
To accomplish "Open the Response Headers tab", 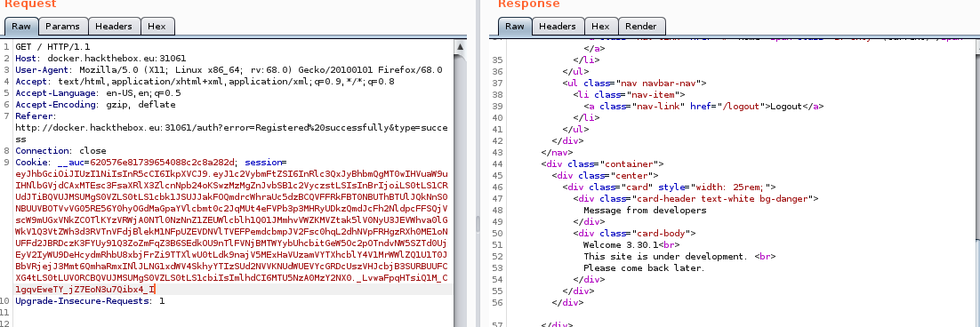I will (558, 26).
